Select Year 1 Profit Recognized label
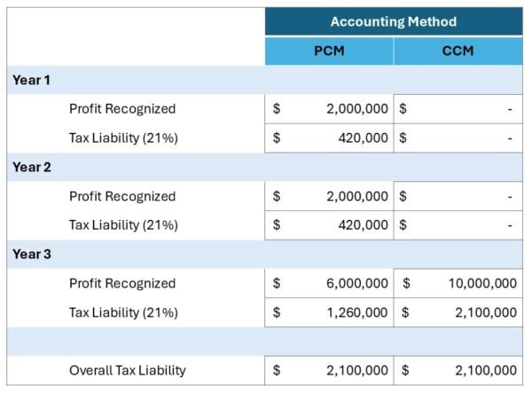 [x=122, y=109]
